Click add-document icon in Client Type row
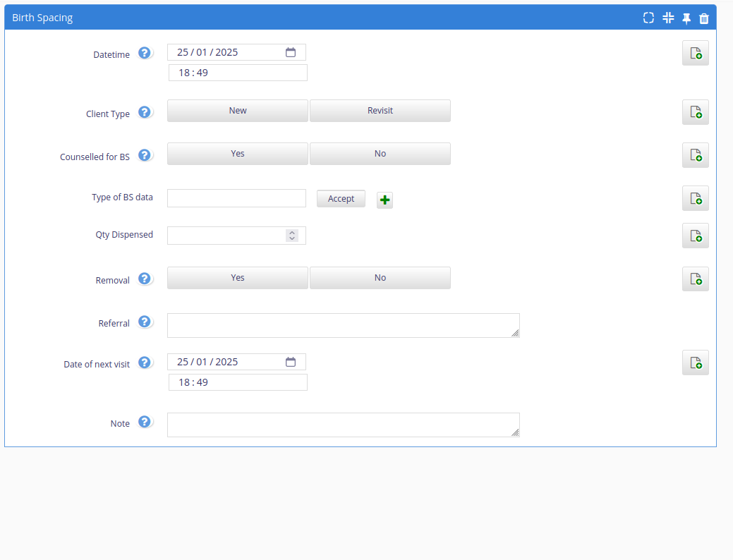The width and height of the screenshot is (733, 560). pos(695,112)
